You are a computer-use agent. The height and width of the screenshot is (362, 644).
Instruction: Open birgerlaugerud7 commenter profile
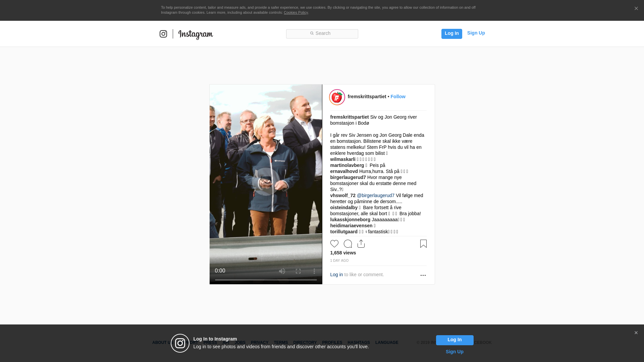(348, 177)
